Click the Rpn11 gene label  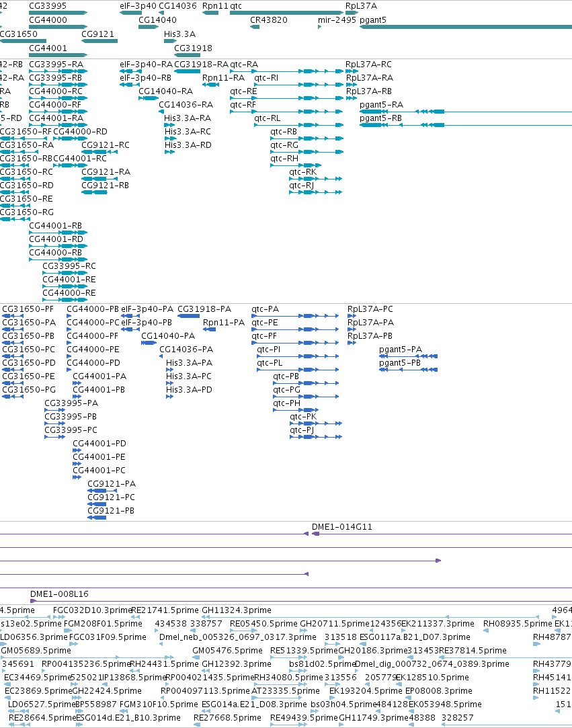coord(216,6)
